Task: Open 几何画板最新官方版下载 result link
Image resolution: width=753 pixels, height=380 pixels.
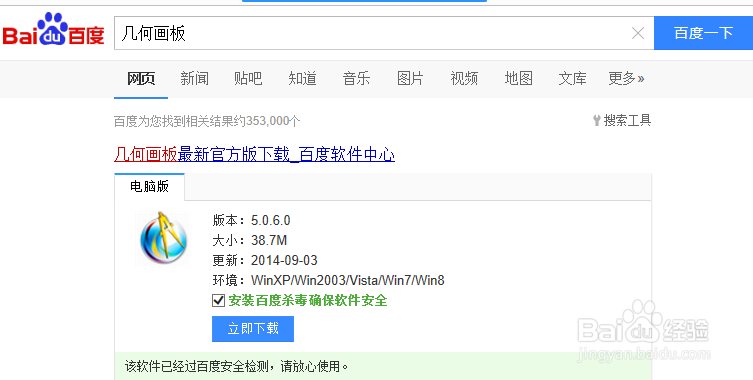Action: point(255,155)
